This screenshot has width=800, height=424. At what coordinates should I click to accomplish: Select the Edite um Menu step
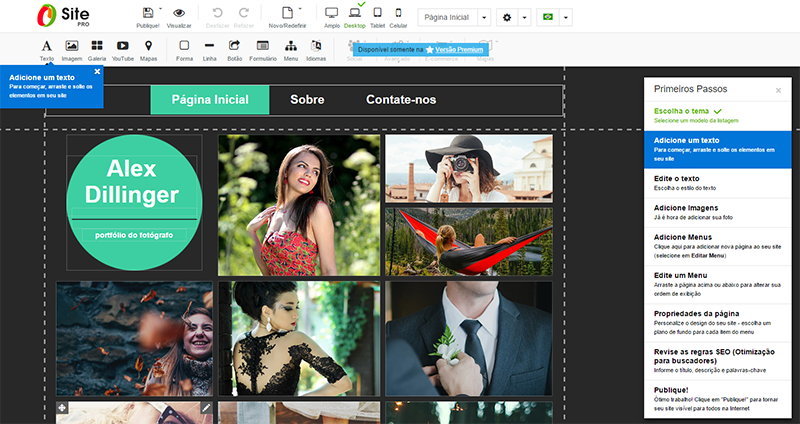click(717, 284)
